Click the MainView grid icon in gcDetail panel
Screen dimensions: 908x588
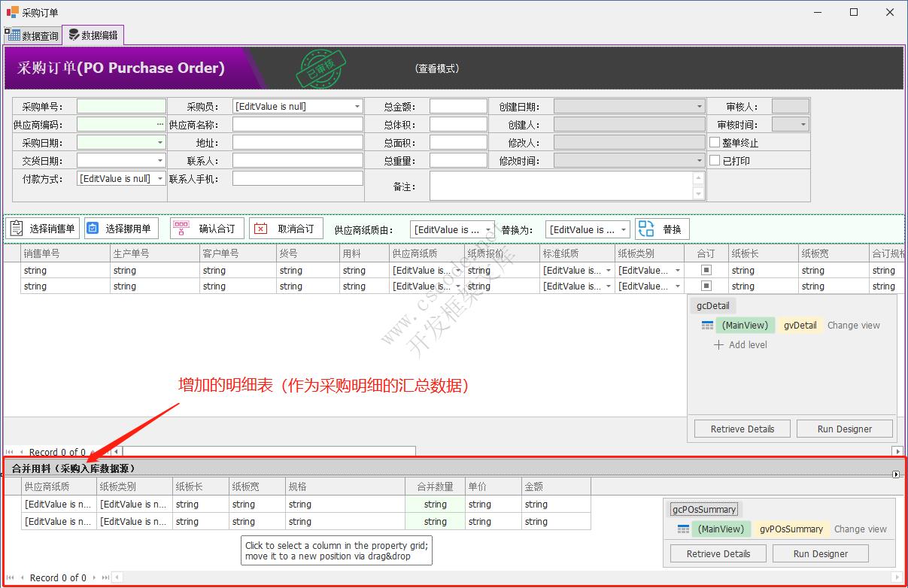click(x=708, y=325)
